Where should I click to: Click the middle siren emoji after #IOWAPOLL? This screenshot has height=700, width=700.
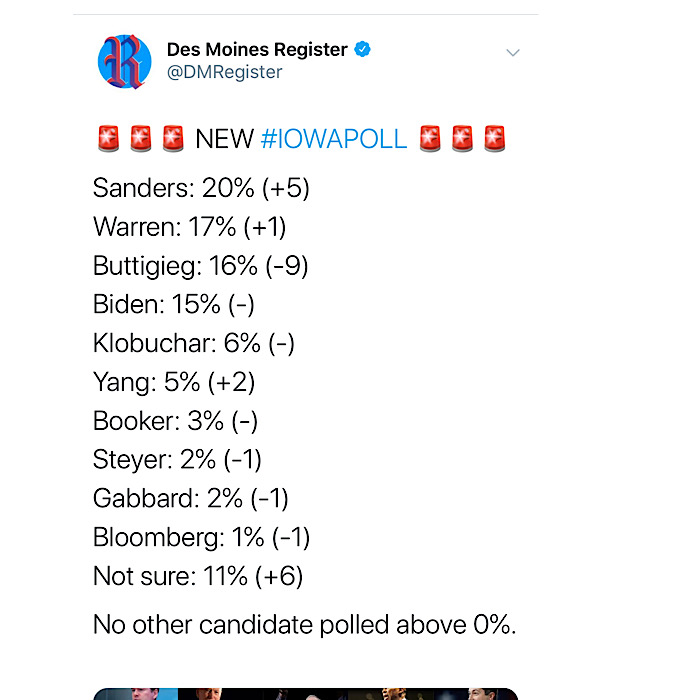pyautogui.click(x=462, y=139)
